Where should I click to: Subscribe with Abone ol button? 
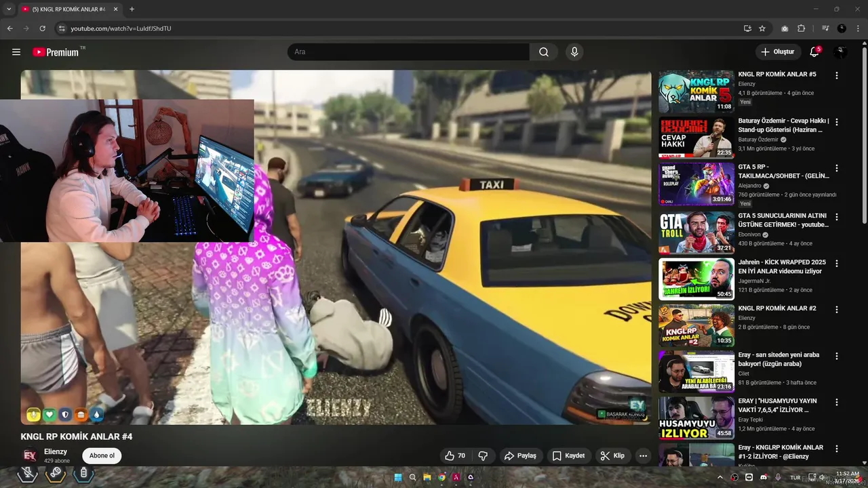click(x=102, y=455)
